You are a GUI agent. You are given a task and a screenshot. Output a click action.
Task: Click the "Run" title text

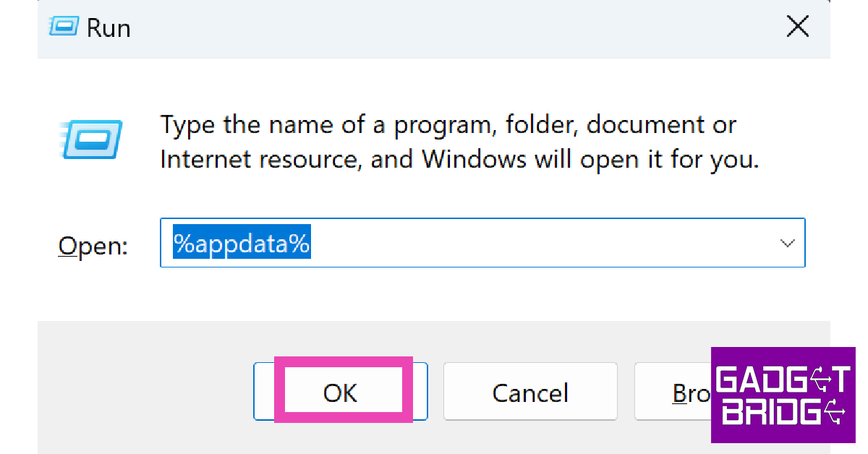pos(109,28)
